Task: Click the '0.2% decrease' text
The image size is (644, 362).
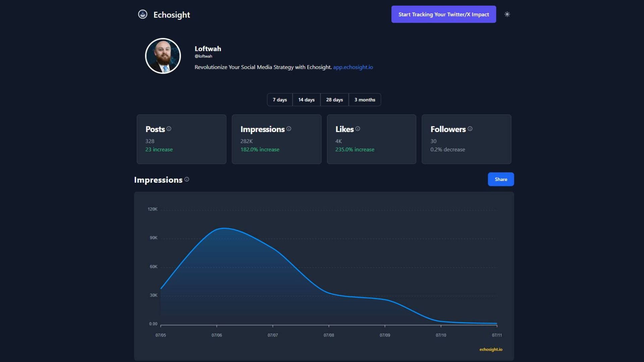Action: click(448, 149)
